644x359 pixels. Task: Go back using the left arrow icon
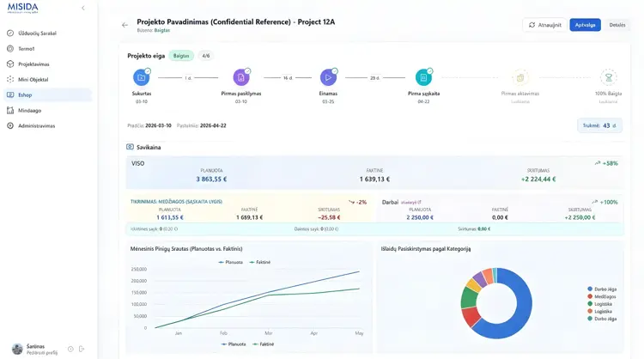tap(125, 25)
